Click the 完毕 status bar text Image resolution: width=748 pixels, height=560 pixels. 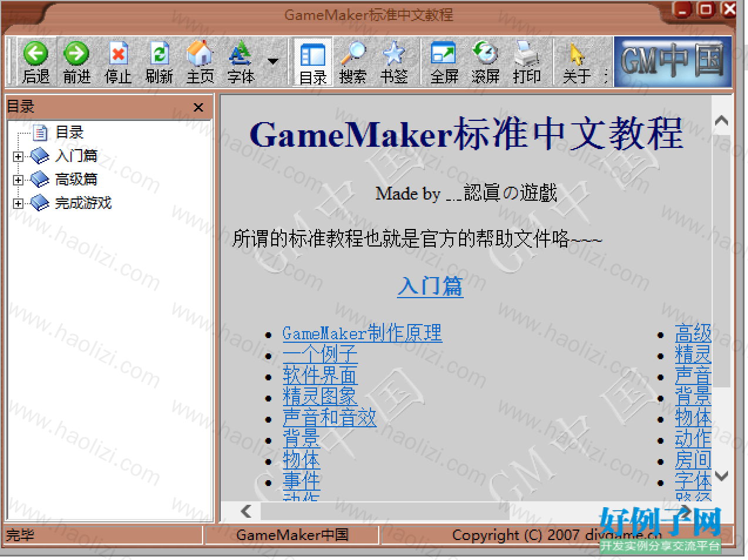(20, 535)
